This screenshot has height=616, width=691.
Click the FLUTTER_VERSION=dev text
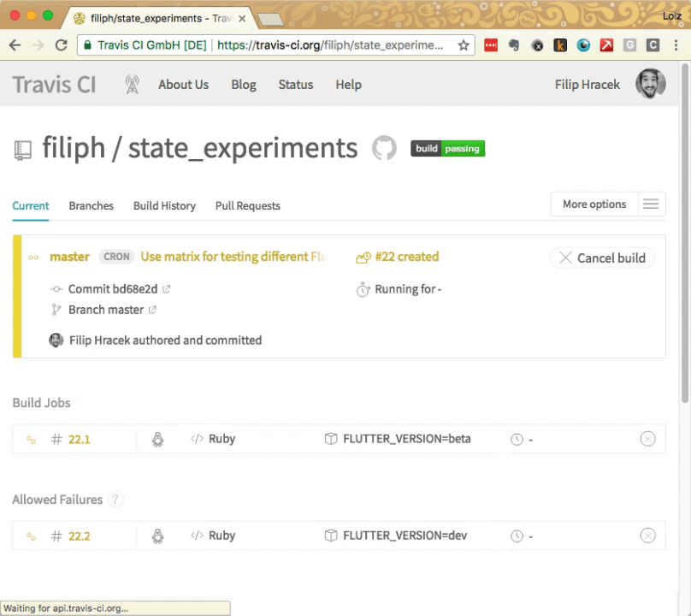click(405, 536)
